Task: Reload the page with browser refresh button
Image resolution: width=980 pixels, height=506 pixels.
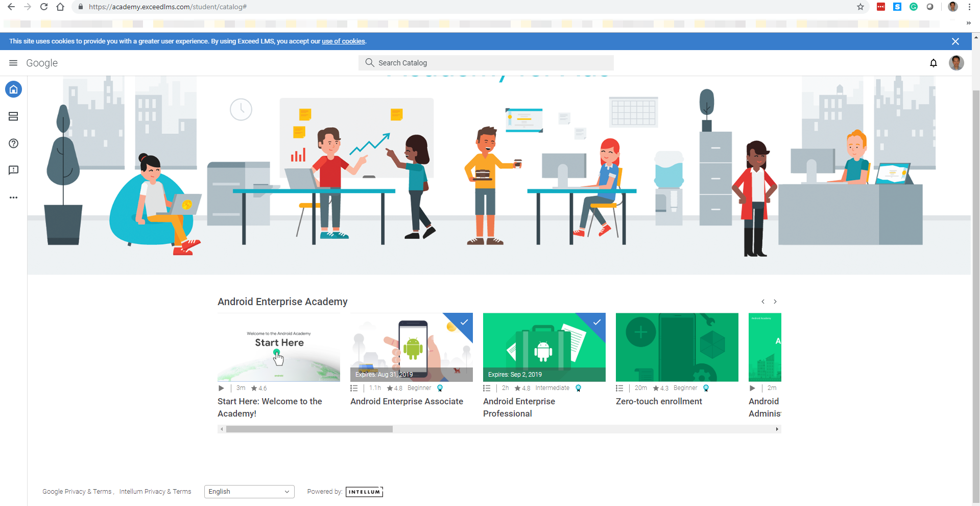Action: (44, 7)
